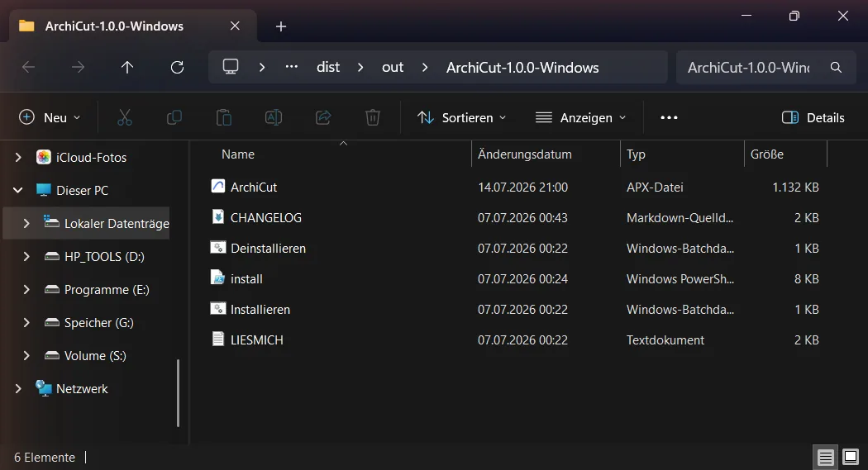This screenshot has width=868, height=470.
Task: Expand Programme (E:) tree node
Action: pyautogui.click(x=26, y=290)
